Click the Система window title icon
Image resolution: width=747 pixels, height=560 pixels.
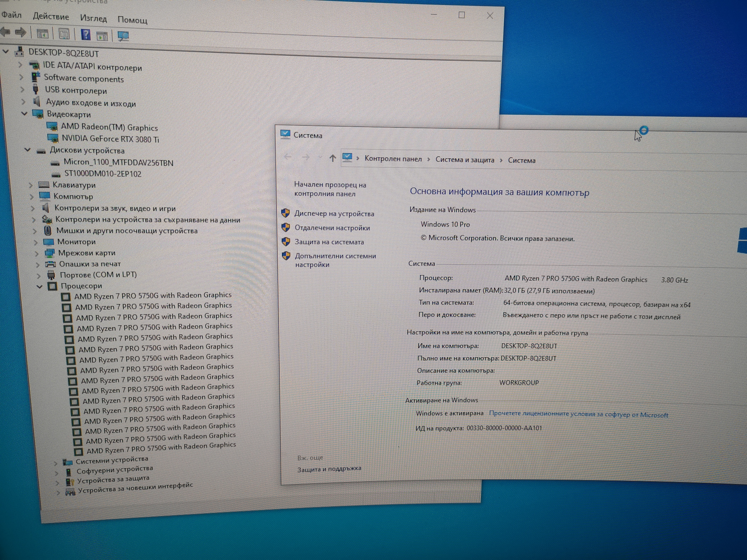click(x=285, y=134)
